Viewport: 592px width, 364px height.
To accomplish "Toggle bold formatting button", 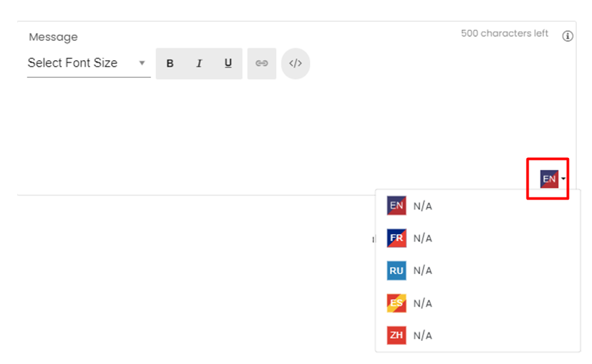I will coord(170,63).
